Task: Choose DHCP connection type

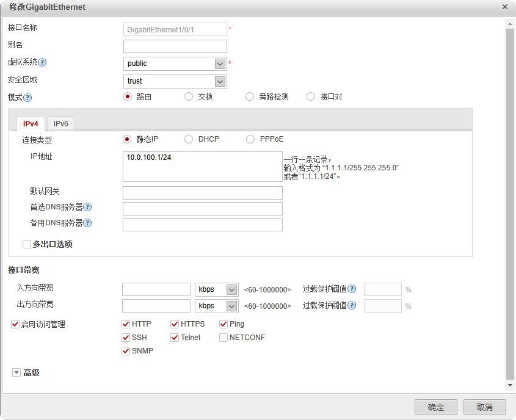Action: tap(189, 139)
